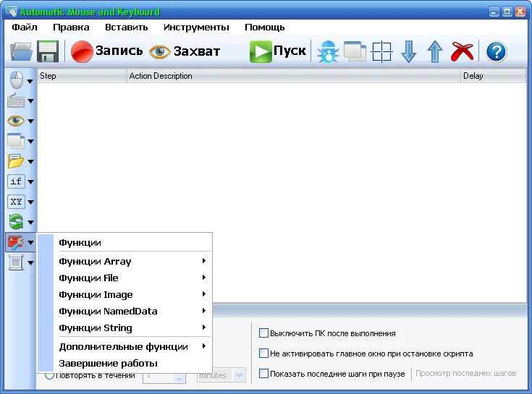Move step down with the blue down arrow

[x=408, y=51]
